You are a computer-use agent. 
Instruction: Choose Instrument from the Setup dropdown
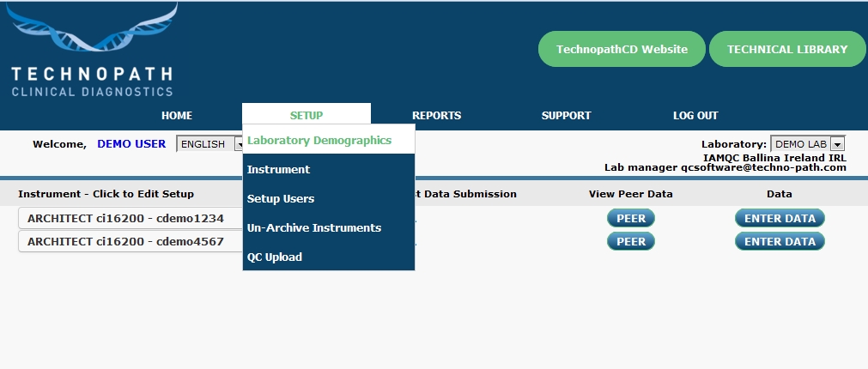(329, 169)
